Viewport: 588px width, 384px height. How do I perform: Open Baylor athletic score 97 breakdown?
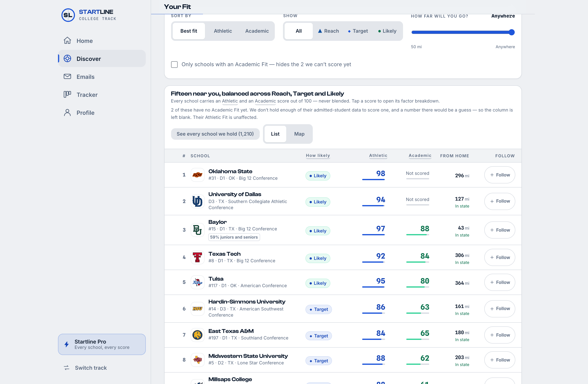click(x=374, y=230)
